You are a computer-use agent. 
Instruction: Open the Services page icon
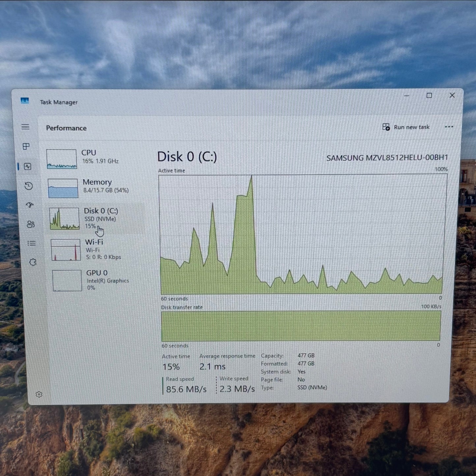point(33,263)
